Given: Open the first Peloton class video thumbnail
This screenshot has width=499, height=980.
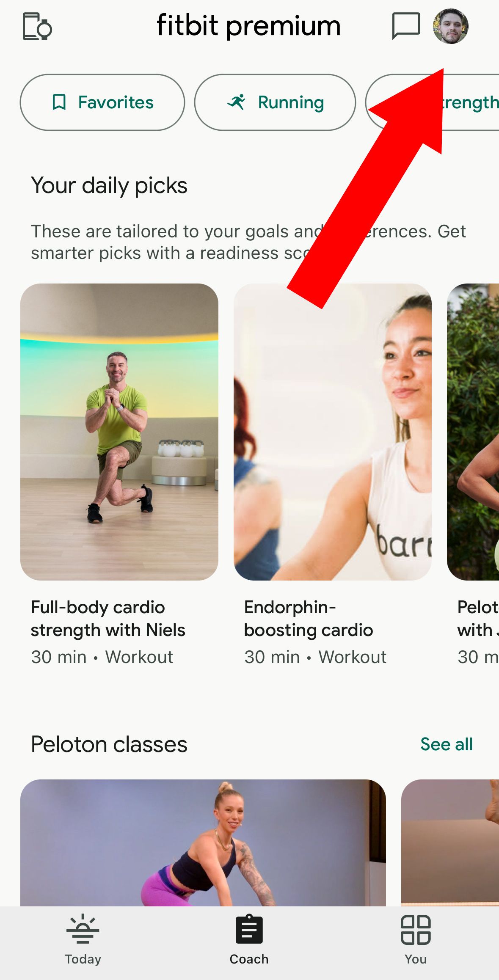Looking at the screenshot, I should click(203, 842).
